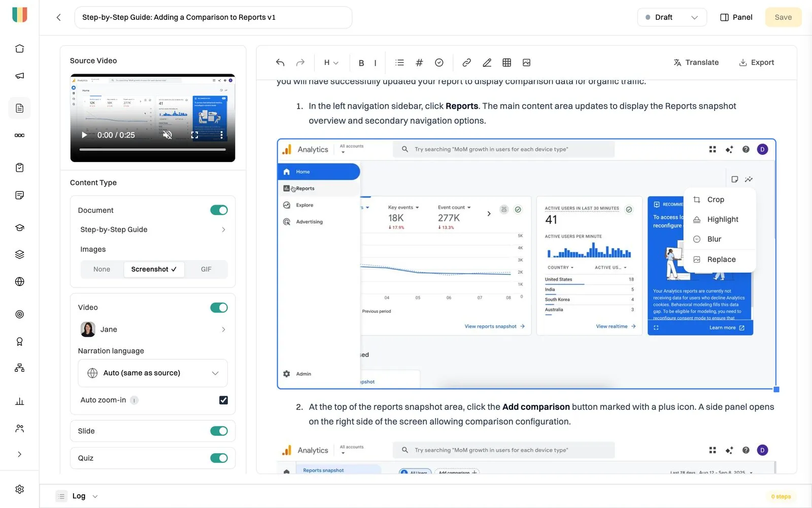812x508 pixels.
Task: Insert a bulleted list
Action: tap(400, 62)
